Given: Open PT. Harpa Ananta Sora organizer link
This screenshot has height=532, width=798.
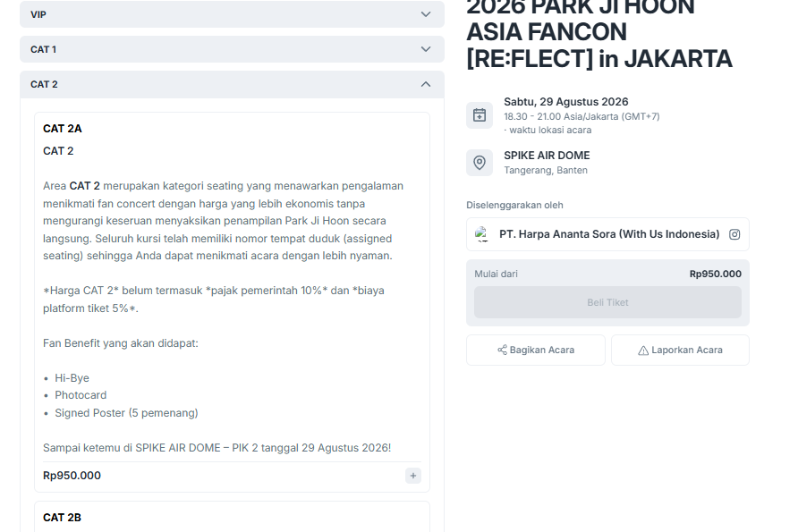Looking at the screenshot, I should pos(609,234).
